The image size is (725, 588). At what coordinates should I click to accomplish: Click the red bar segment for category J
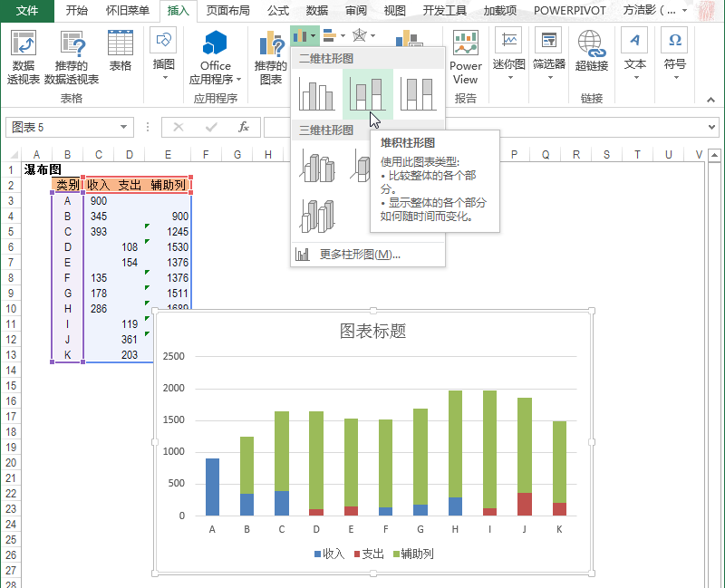pyautogui.click(x=525, y=504)
